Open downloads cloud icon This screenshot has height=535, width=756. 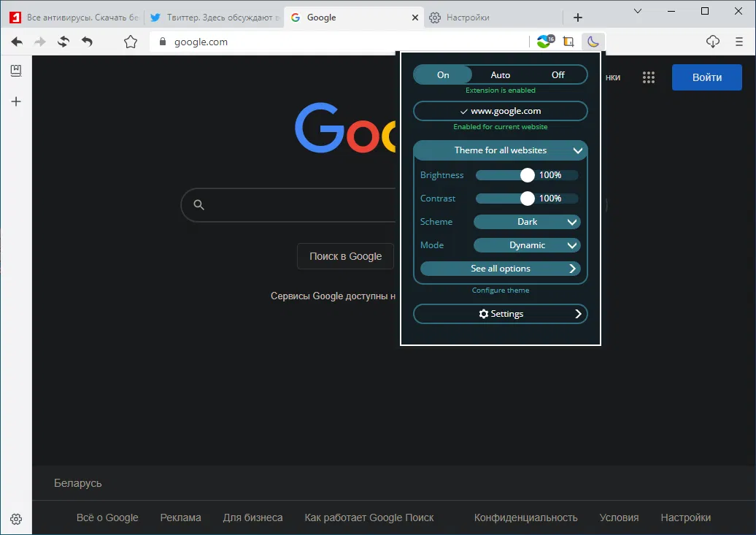(x=713, y=42)
